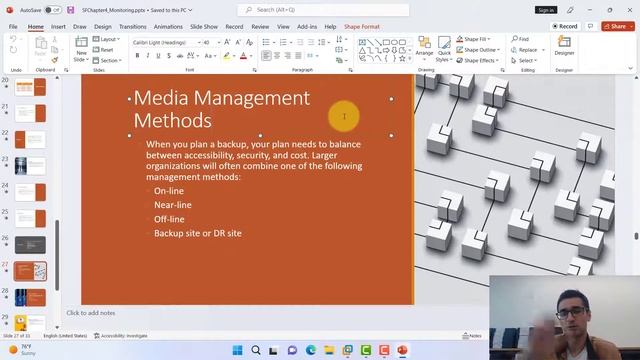
Task: Open Windows Start menu
Action: (x=237, y=350)
